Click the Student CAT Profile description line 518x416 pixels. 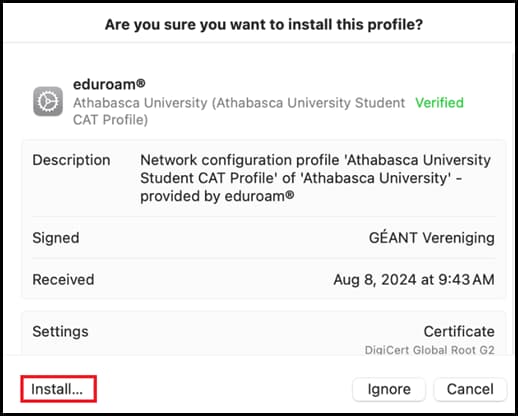(301, 178)
